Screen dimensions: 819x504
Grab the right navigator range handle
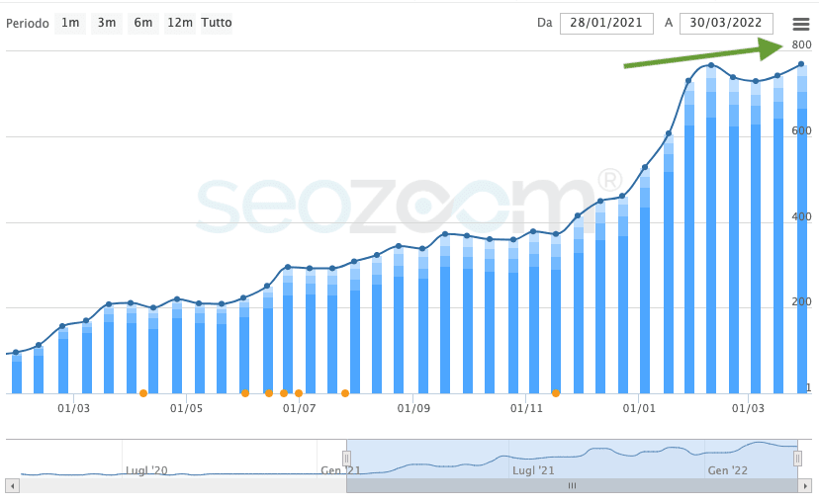797,459
